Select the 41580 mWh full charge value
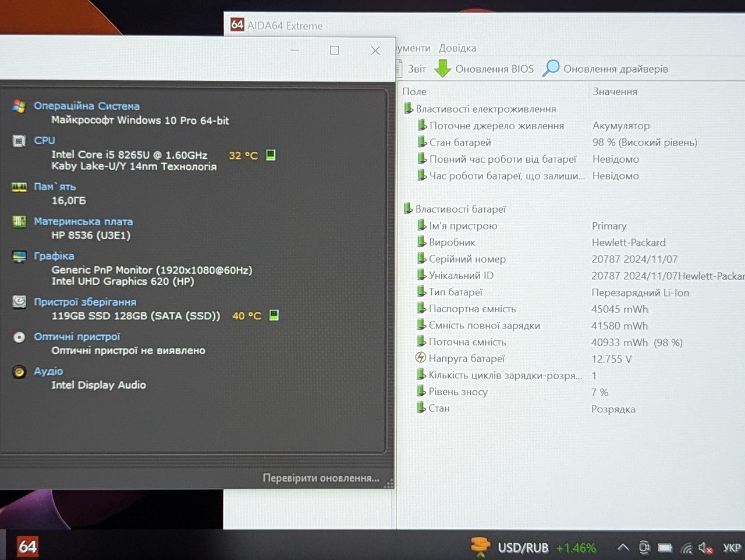Viewport: 745px width, 560px height. tap(620, 326)
